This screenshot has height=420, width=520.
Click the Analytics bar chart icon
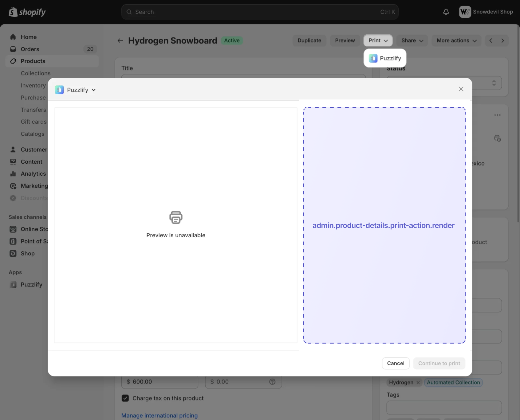pyautogui.click(x=13, y=174)
